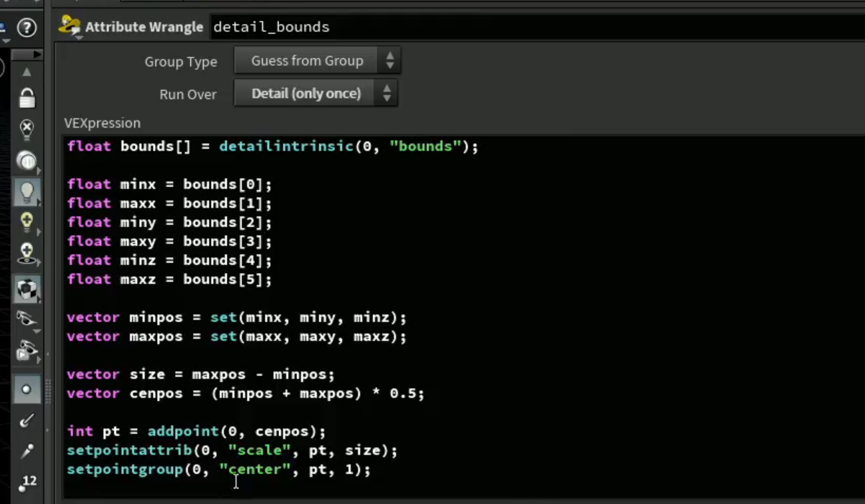Enable the high quality lighting bulb icon
The image size is (865, 504).
(27, 222)
